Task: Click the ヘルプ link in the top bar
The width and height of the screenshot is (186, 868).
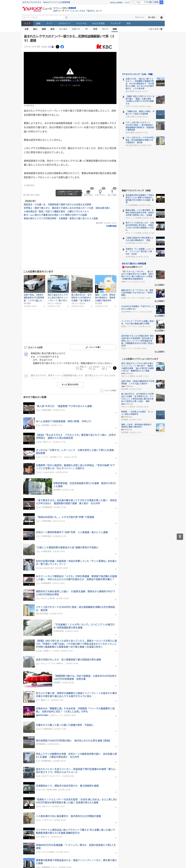Action: click(x=127, y=2)
